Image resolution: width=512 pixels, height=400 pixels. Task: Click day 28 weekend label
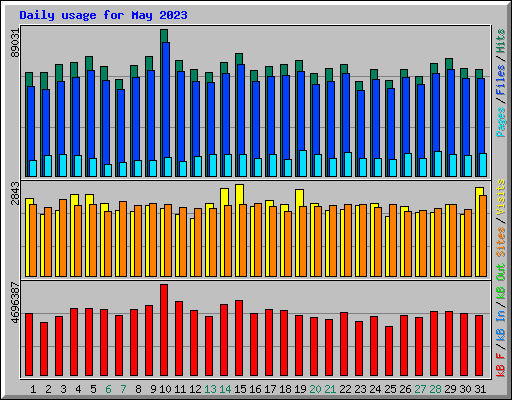point(435,389)
